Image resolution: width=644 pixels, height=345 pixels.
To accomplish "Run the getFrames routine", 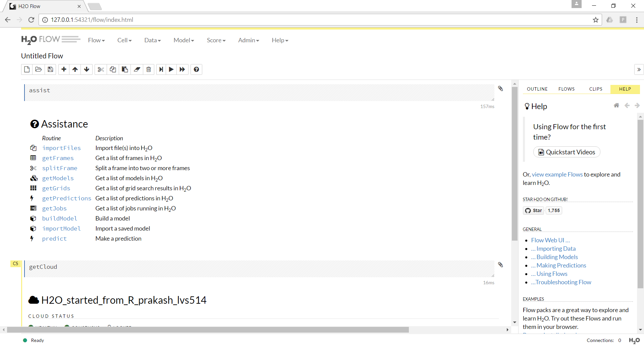I will click(58, 158).
